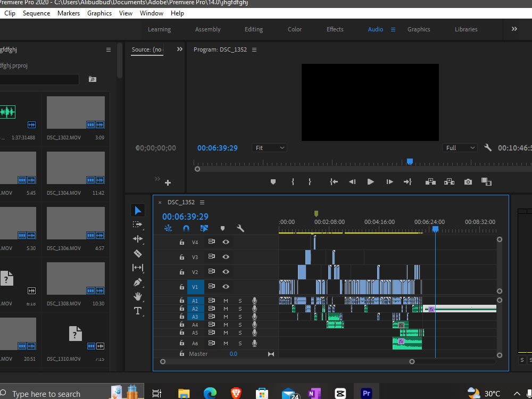The image size is (532, 399).
Task: Mute audio track A1
Action: 225,301
